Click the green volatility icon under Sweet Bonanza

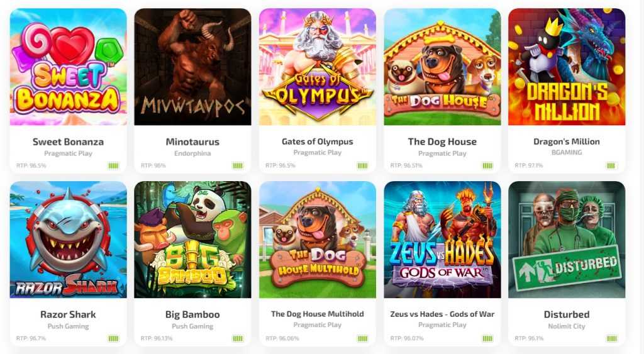tap(113, 166)
